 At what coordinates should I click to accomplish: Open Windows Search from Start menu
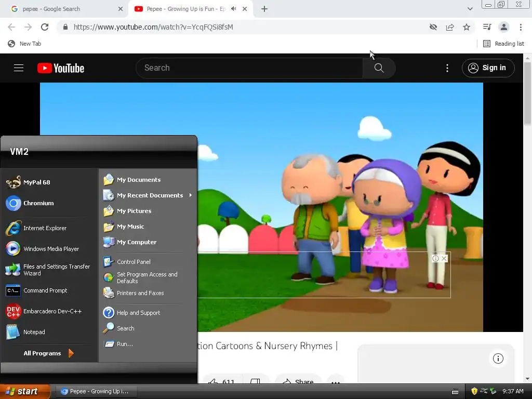119,328
